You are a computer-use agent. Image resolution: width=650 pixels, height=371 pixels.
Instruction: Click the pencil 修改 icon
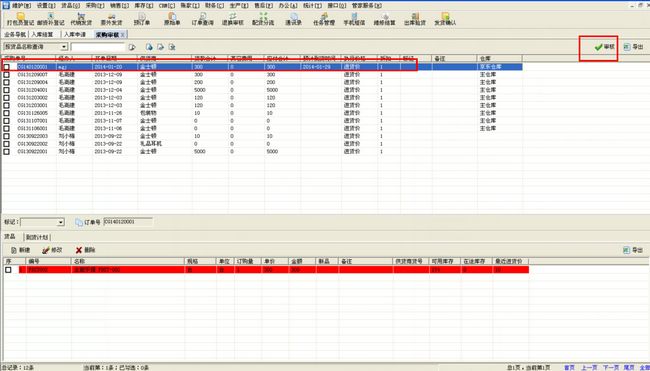pos(46,250)
